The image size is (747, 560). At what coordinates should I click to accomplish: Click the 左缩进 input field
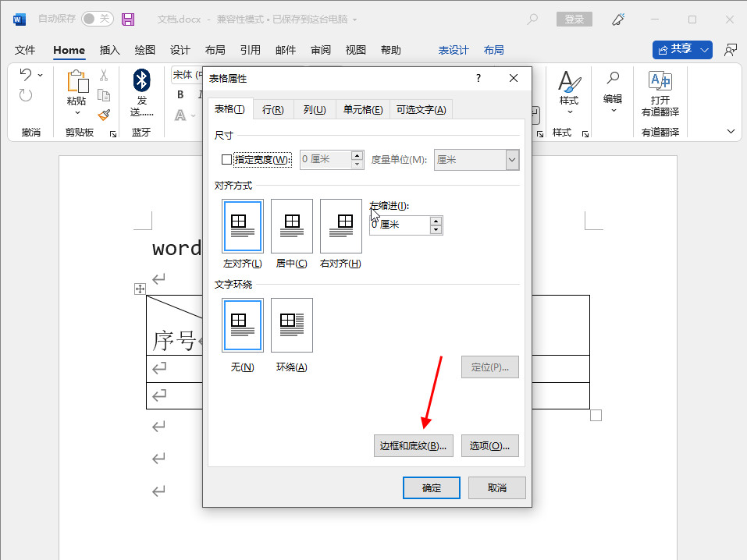pyautogui.click(x=400, y=225)
